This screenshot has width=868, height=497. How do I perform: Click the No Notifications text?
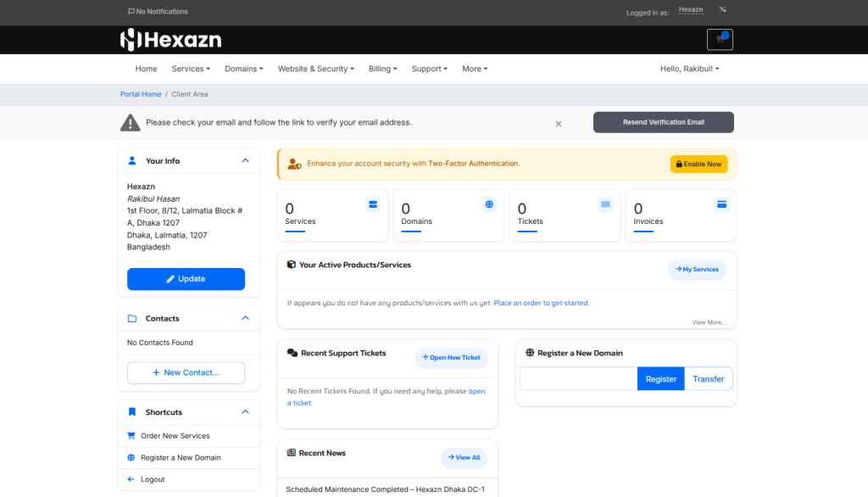point(162,12)
